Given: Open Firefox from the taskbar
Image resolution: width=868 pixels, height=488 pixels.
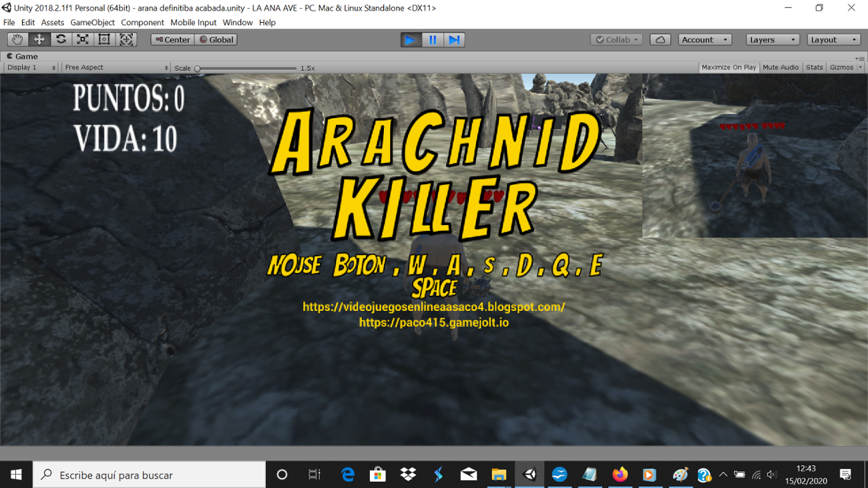Looking at the screenshot, I should (620, 475).
